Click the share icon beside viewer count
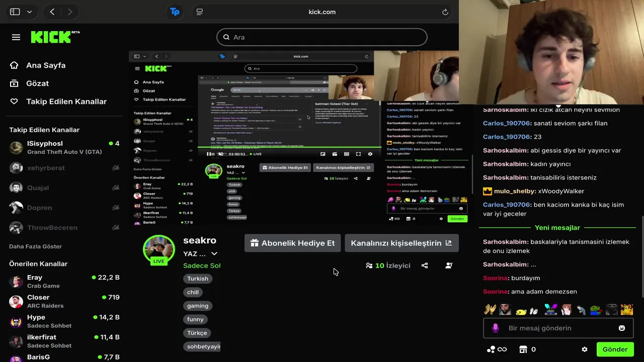 pyautogui.click(x=425, y=265)
